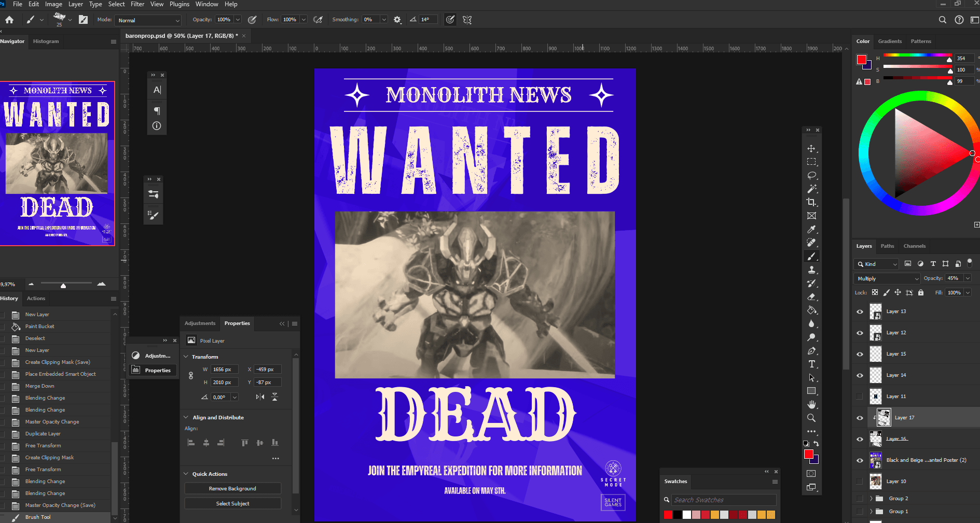Select the Lasso tool
Image resolution: width=980 pixels, height=523 pixels.
pyautogui.click(x=811, y=176)
